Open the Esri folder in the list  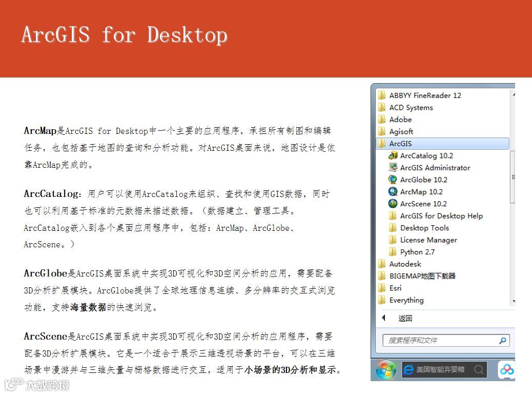[x=390, y=288]
